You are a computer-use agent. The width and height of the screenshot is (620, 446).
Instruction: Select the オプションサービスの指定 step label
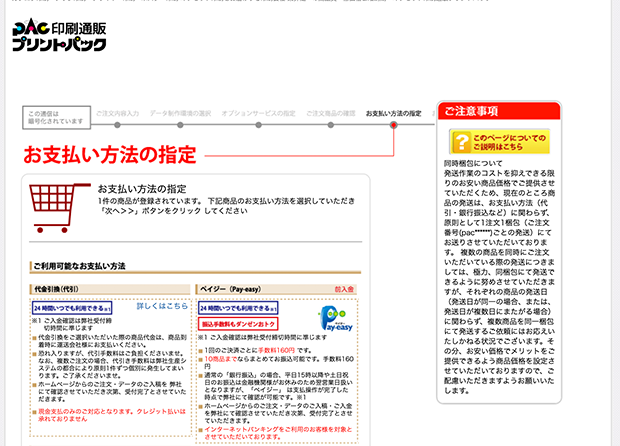[x=258, y=113]
